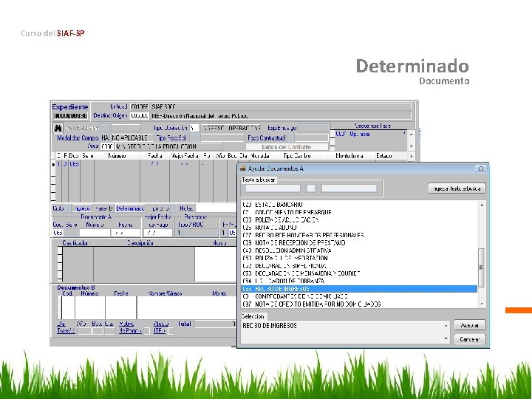Click Documento A Número field
Screen dimensions: 532x399
(x=95, y=233)
